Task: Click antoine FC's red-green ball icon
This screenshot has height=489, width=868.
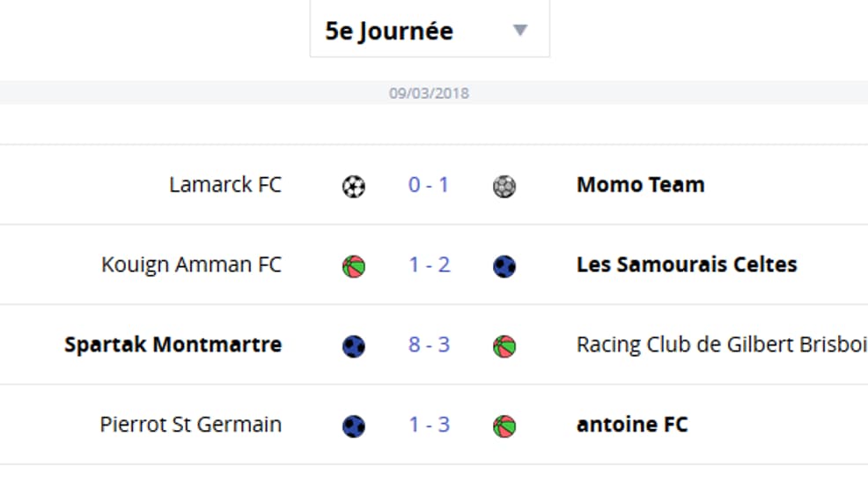Action: 504,426
